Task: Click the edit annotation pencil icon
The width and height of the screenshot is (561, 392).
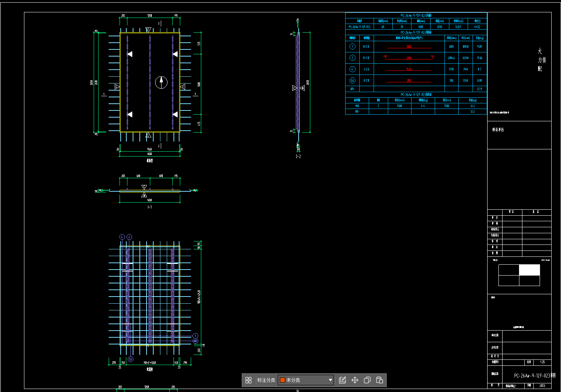Action: point(343,380)
